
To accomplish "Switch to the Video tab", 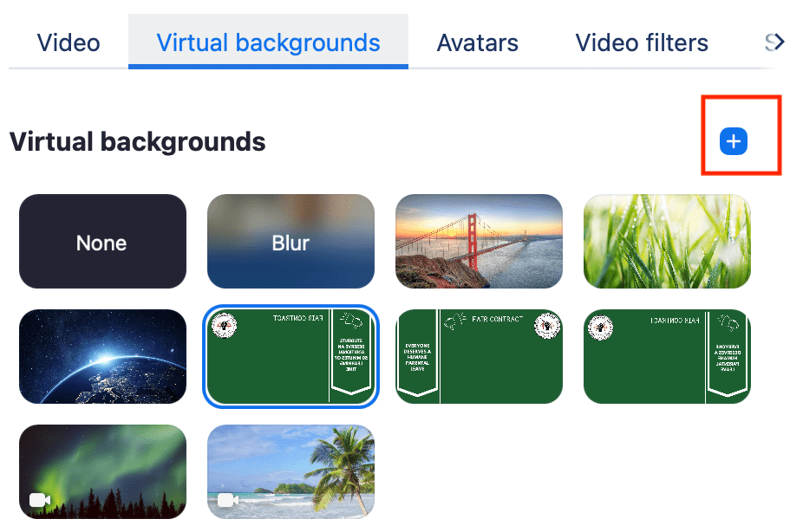I will coord(69,42).
